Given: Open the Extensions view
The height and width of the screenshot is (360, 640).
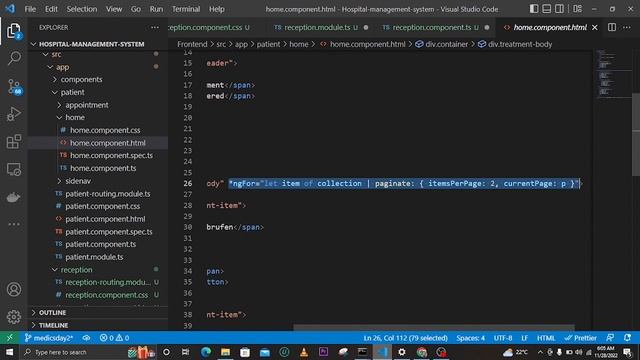Looking at the screenshot, I should (x=13, y=142).
